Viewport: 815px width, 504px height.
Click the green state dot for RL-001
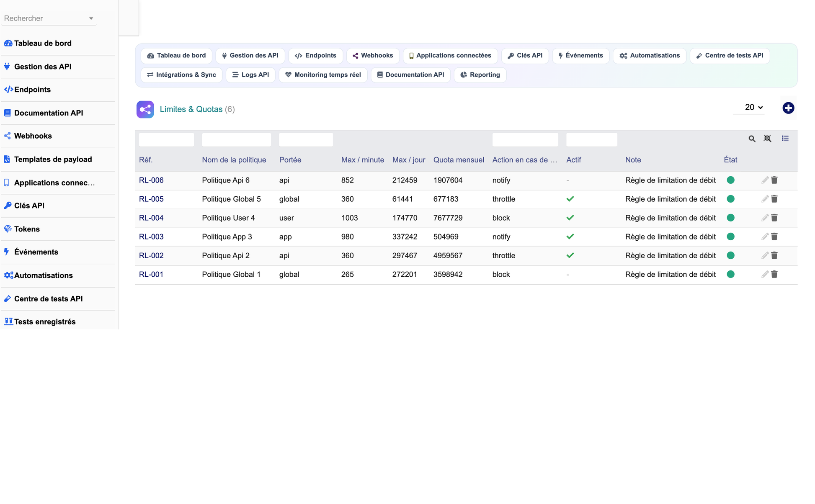point(730,274)
